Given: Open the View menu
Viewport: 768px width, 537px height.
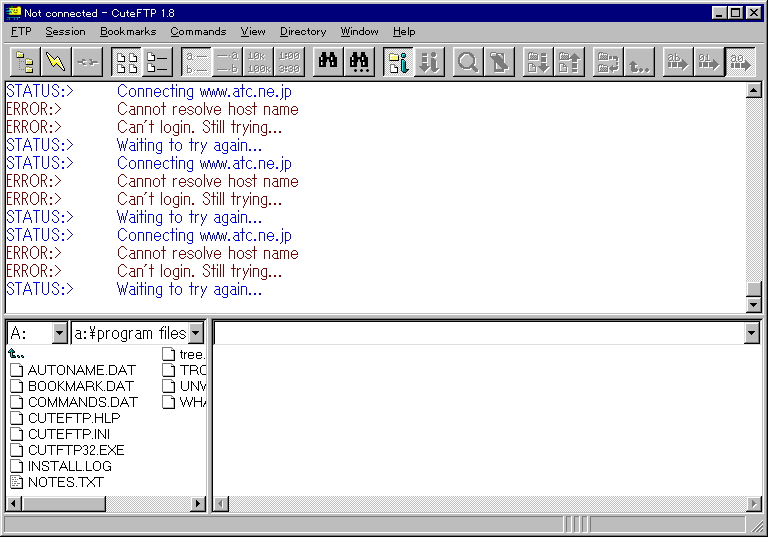Looking at the screenshot, I should point(253,31).
